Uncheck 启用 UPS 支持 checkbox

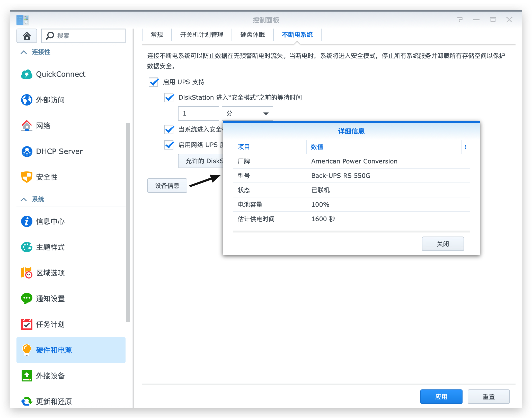(154, 82)
